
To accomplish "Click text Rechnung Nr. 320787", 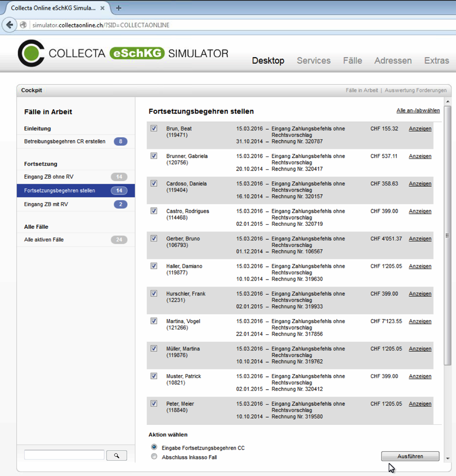I will 297,141.
